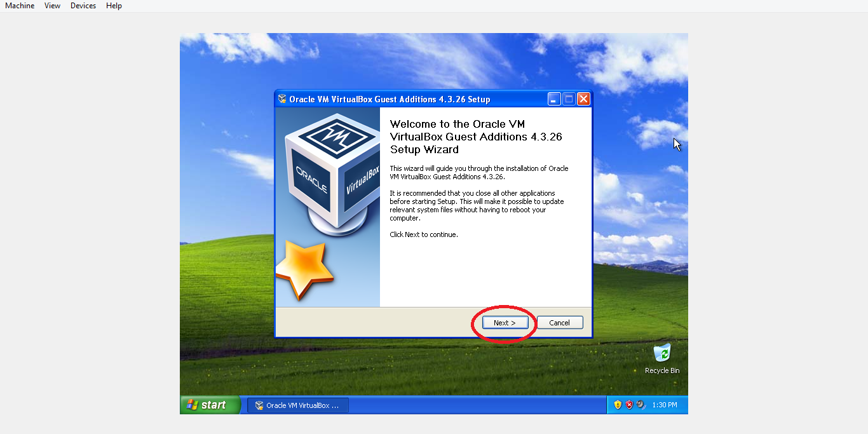Open the volume speaker icon in the tray
This screenshot has height=434, width=868.
[x=641, y=405]
